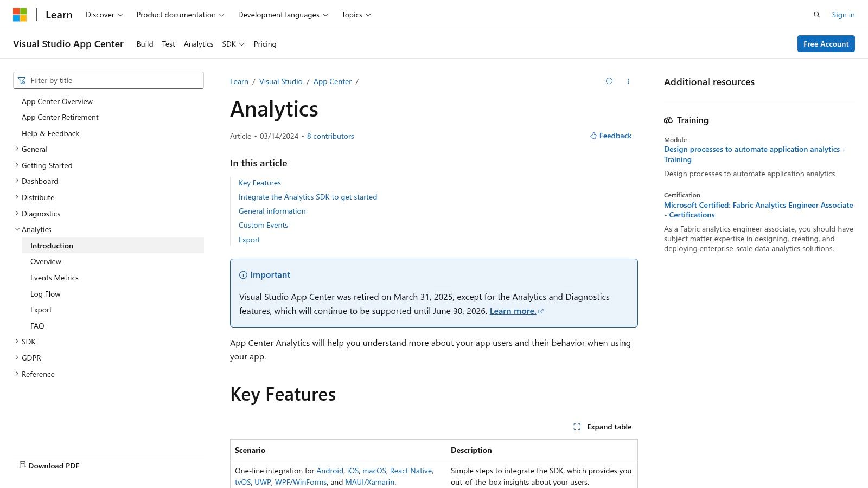Jump to Export in article links

click(250, 240)
